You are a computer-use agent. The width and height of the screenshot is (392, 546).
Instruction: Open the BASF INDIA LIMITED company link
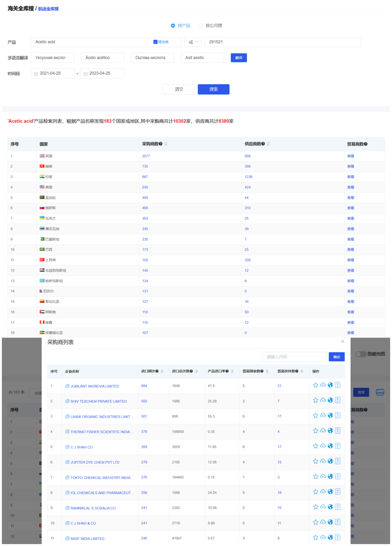tap(87, 539)
